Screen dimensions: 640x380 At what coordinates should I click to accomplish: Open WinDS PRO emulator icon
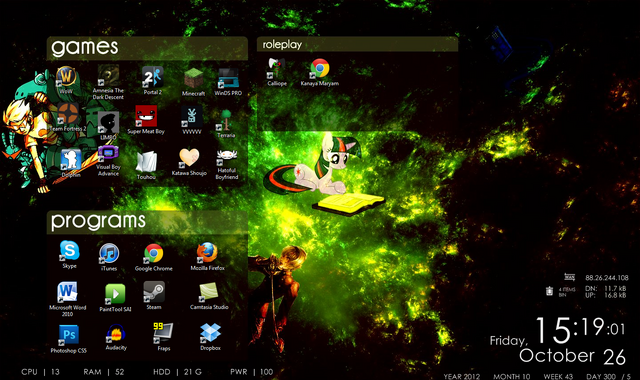click(228, 81)
